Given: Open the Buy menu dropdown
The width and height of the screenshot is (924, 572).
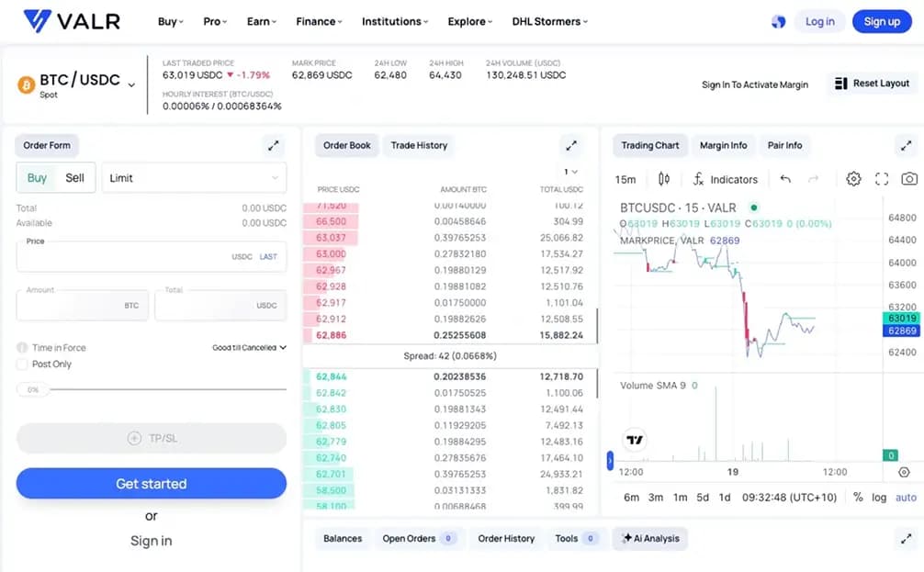Looking at the screenshot, I should point(170,22).
